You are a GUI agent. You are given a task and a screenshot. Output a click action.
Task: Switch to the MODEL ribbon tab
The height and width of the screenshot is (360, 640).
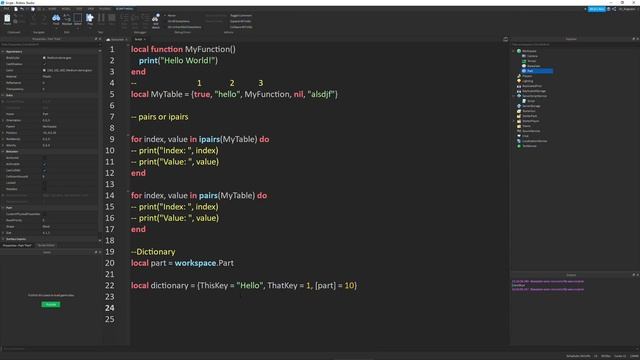click(66, 9)
